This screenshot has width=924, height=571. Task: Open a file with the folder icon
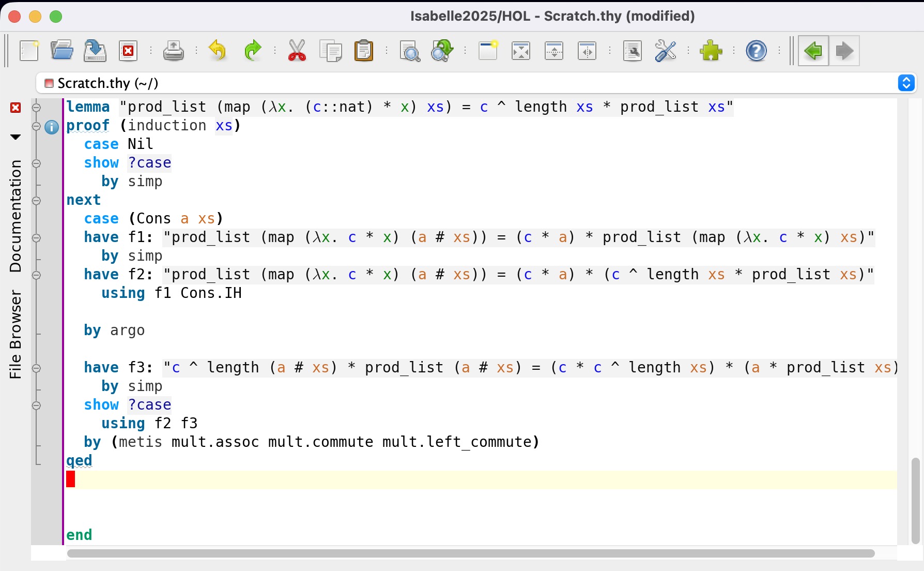click(62, 51)
